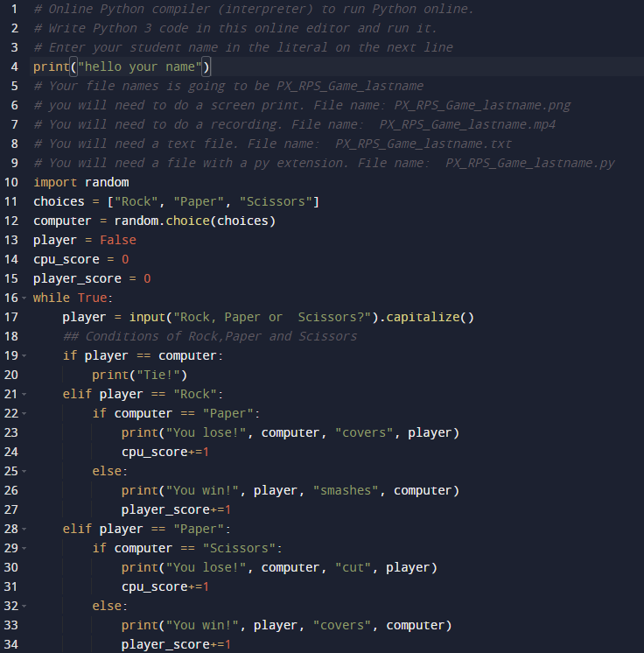Screen dimensions: 644x653
Task: Collapse the 'if computer == "Scissors"' block
Action: (x=24, y=549)
